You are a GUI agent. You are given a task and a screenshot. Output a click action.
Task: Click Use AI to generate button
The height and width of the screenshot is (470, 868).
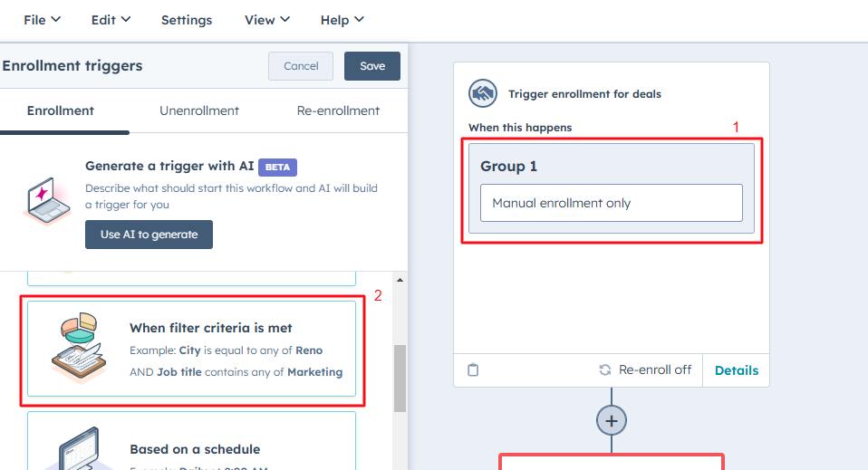point(149,235)
